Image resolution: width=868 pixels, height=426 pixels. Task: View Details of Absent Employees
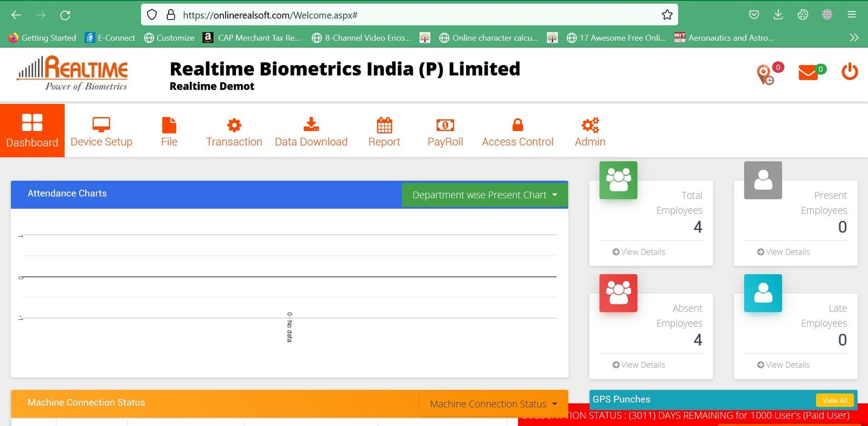click(x=639, y=365)
